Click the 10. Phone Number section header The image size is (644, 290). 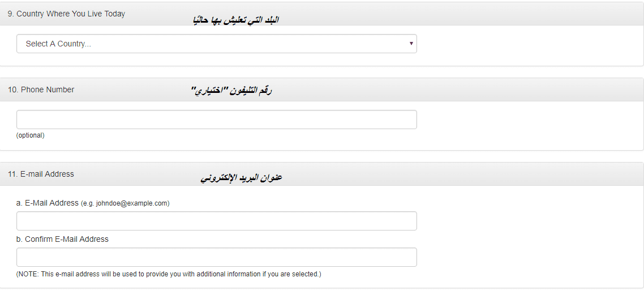coord(41,89)
